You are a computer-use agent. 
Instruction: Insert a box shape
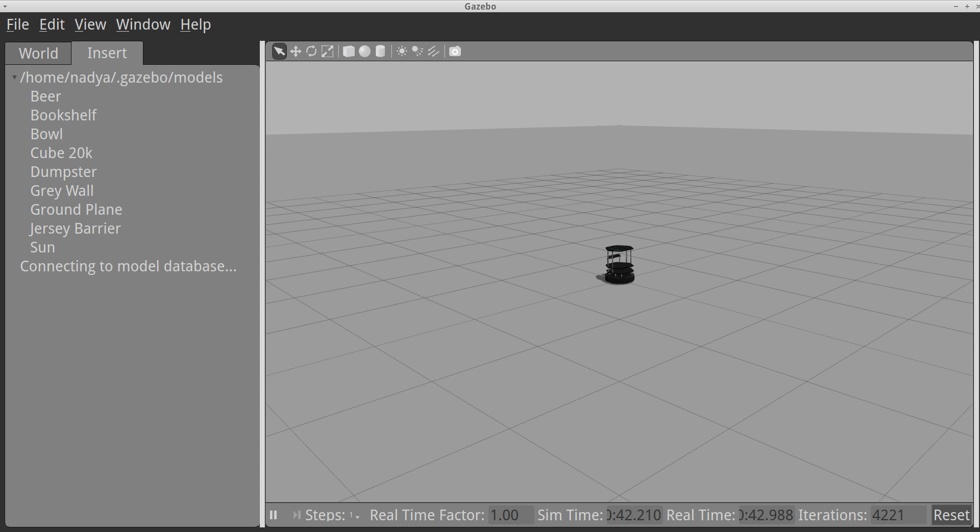point(349,52)
